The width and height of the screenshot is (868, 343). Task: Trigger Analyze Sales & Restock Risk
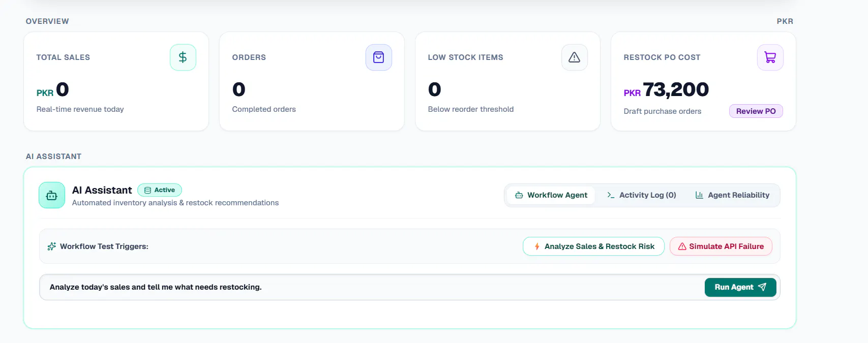point(593,246)
